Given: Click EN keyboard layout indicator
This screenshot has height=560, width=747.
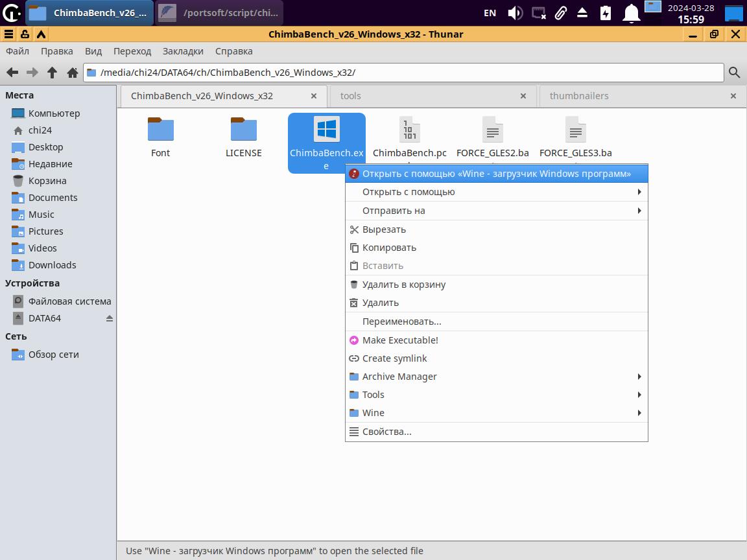Looking at the screenshot, I should point(490,13).
